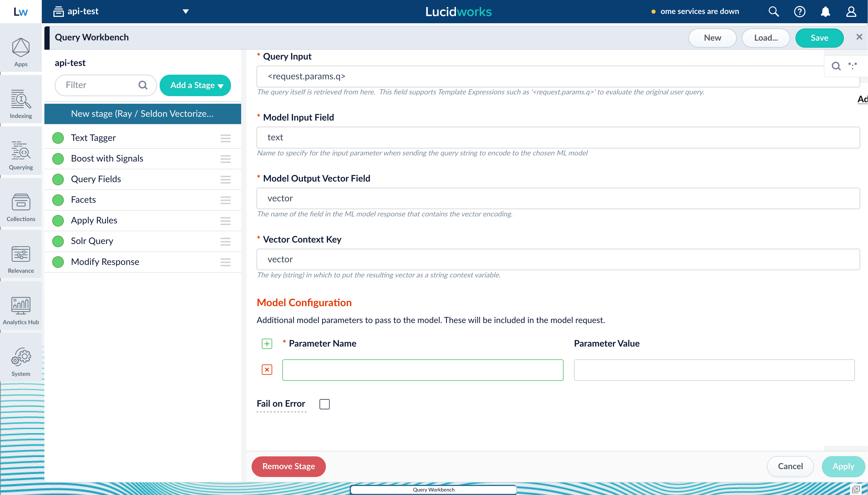The height and width of the screenshot is (495, 868).
Task: Remove the model parameter row
Action: click(267, 370)
